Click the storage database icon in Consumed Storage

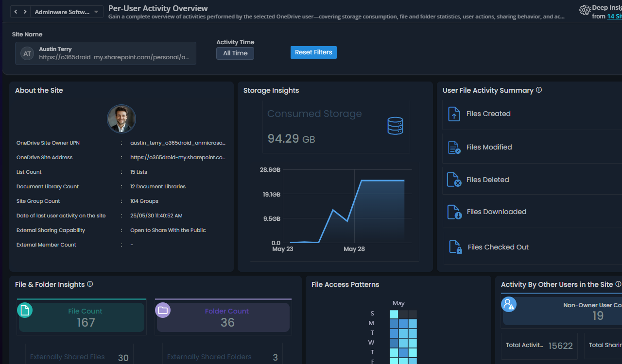point(395,125)
